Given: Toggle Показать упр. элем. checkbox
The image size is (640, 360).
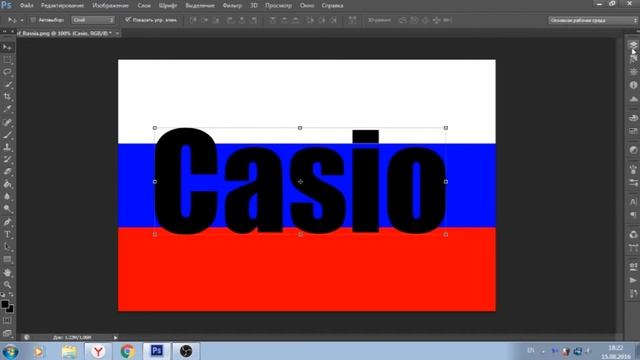Looking at the screenshot, I should pyautogui.click(x=128, y=20).
